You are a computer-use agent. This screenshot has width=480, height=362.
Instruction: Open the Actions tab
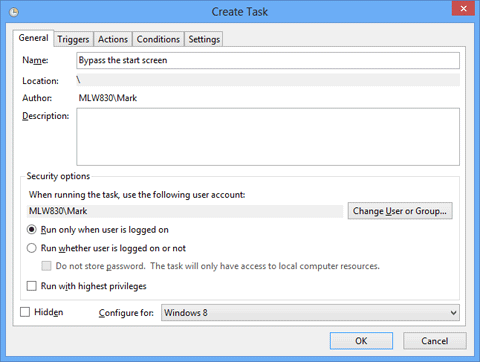coord(113,39)
